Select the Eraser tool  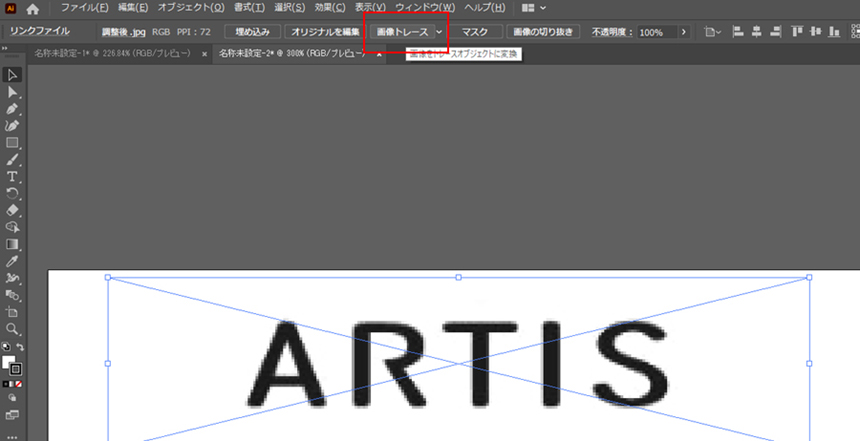coord(12,210)
